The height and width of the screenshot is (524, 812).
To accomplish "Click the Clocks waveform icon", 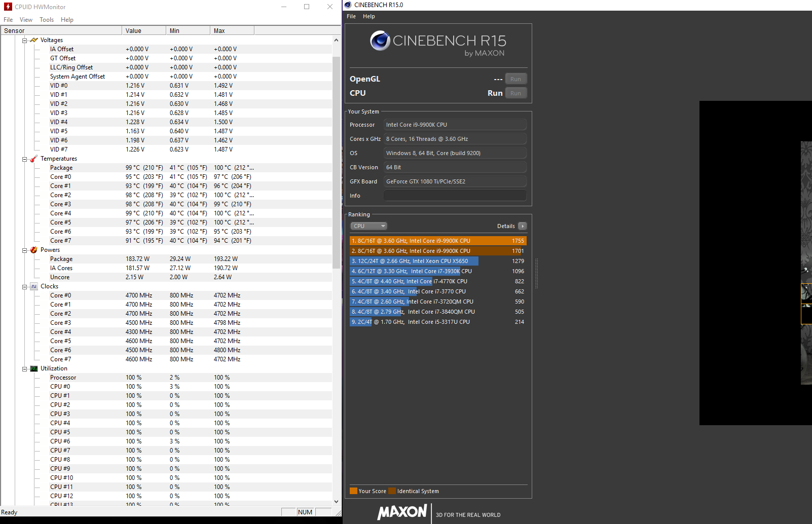I will click(33, 286).
